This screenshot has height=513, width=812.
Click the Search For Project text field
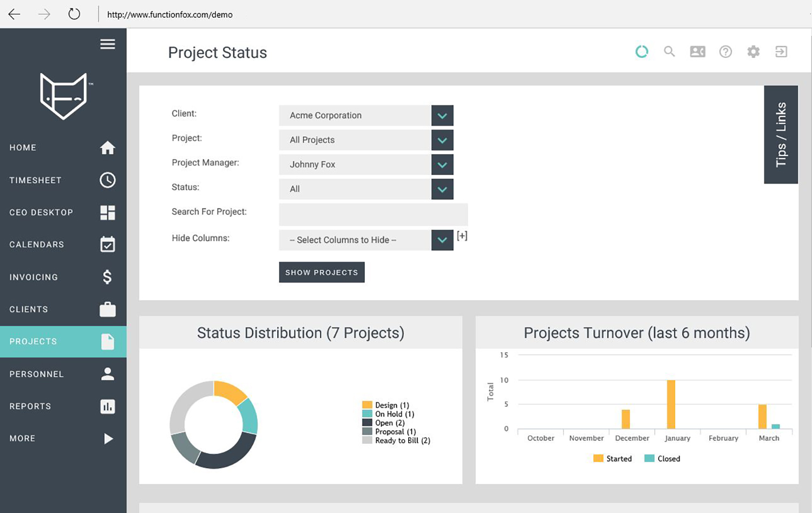[x=373, y=214]
